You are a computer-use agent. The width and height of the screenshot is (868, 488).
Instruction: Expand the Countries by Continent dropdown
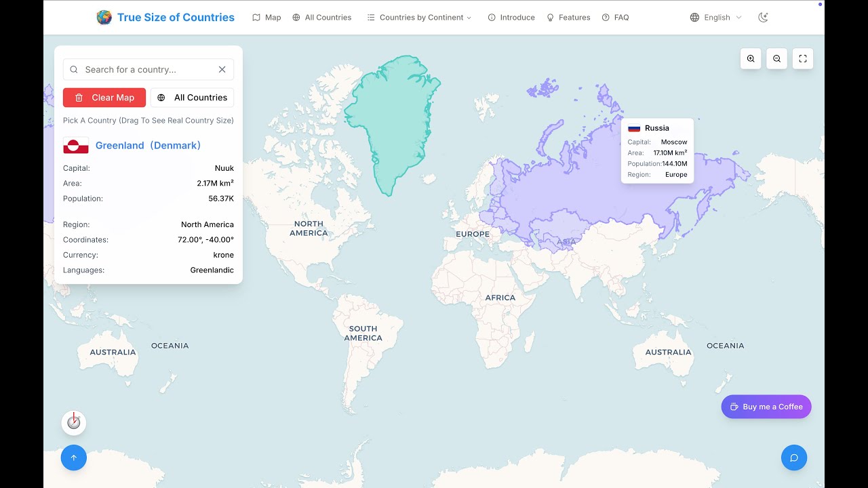click(419, 18)
